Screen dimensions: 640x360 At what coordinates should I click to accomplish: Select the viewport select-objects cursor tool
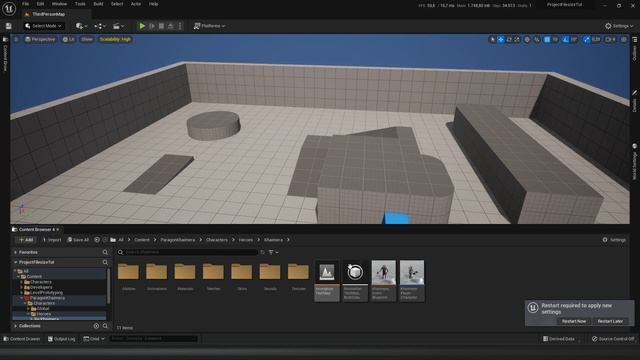[493, 40]
